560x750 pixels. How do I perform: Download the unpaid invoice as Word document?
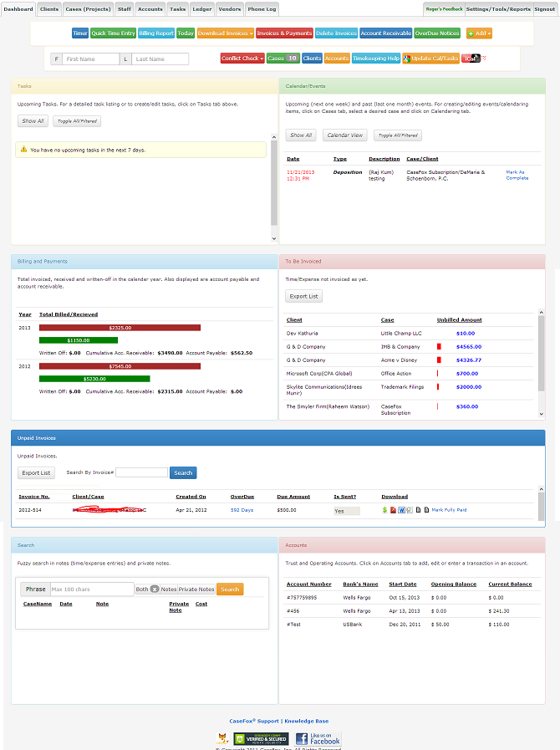(x=400, y=509)
